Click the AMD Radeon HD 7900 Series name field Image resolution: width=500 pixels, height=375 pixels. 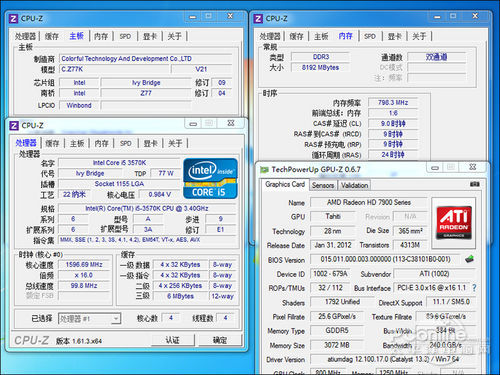tap(369, 202)
